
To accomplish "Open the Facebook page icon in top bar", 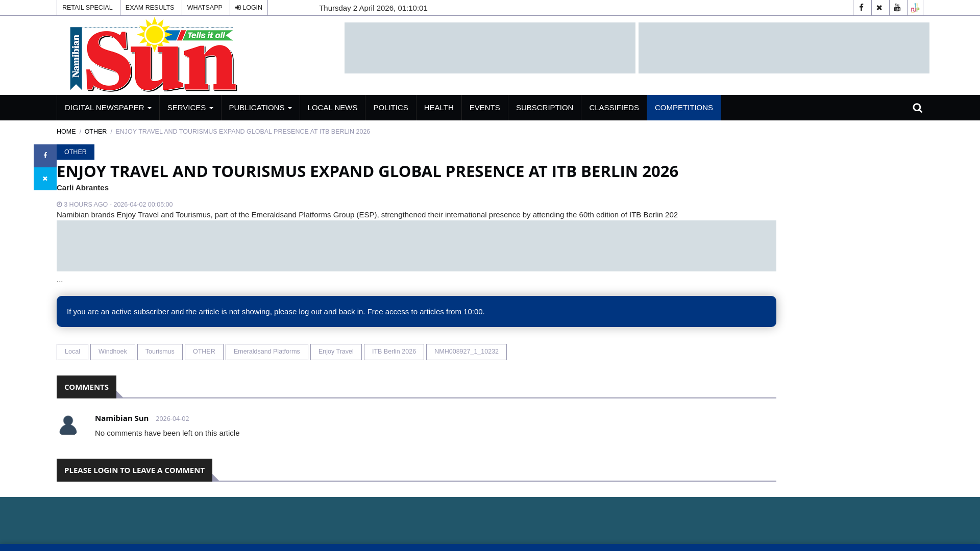I will pyautogui.click(x=862, y=8).
